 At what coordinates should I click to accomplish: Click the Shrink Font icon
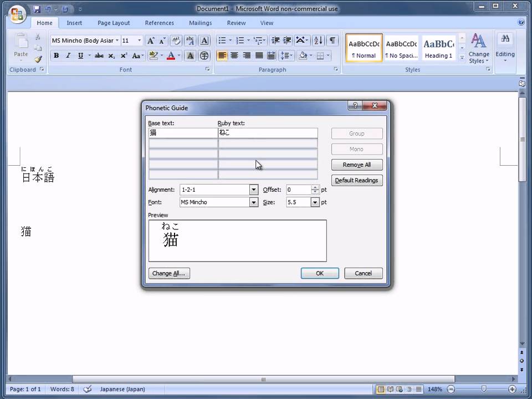click(162, 40)
